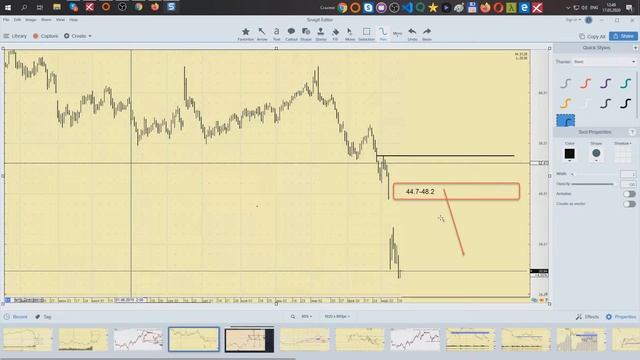The height and width of the screenshot is (360, 640).
Task: Open the dark-bordered fifth tray thumbnail
Action: tap(249, 340)
